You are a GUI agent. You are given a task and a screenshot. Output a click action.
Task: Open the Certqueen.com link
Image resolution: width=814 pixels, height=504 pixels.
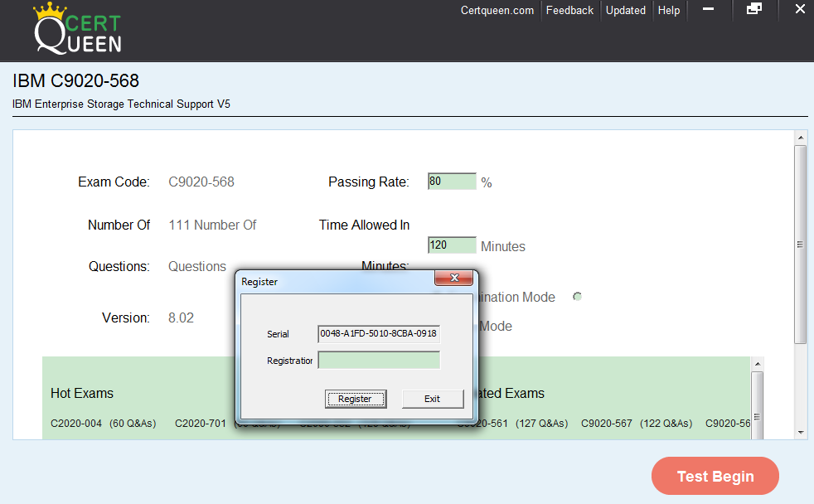tap(497, 11)
